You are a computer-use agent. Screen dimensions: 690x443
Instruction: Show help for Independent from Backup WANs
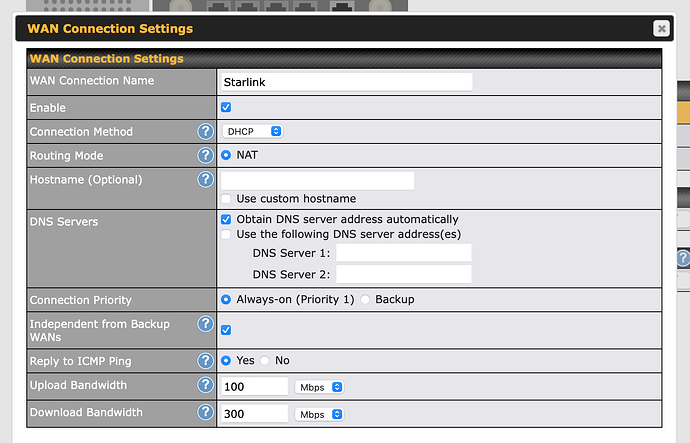pyautogui.click(x=205, y=324)
